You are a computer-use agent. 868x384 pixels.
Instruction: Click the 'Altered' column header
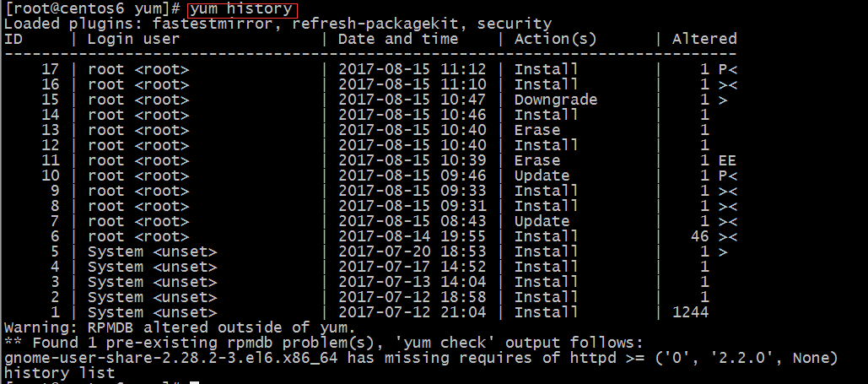tap(704, 39)
